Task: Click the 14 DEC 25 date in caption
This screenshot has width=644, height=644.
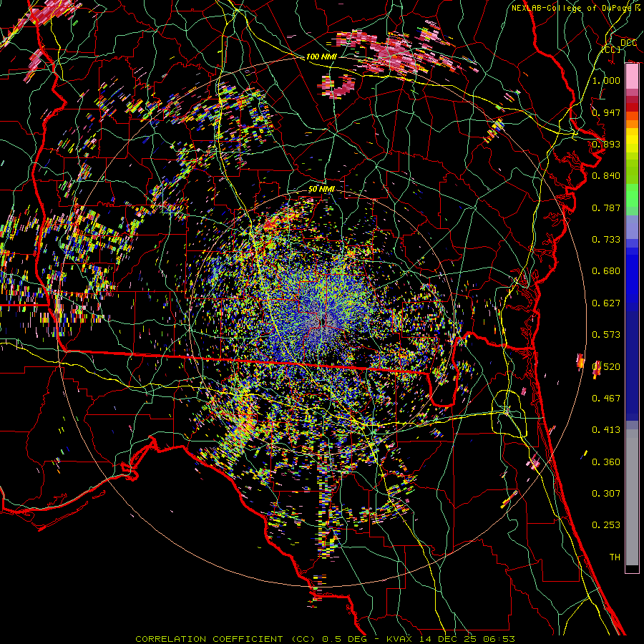Action: tap(448, 639)
